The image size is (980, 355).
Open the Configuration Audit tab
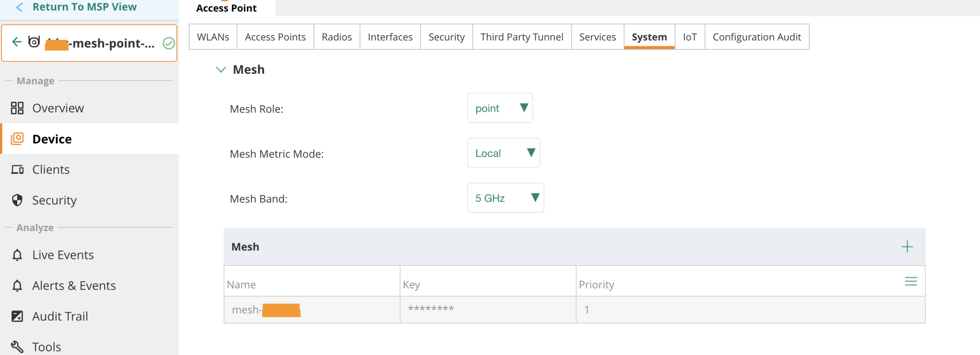(x=756, y=37)
